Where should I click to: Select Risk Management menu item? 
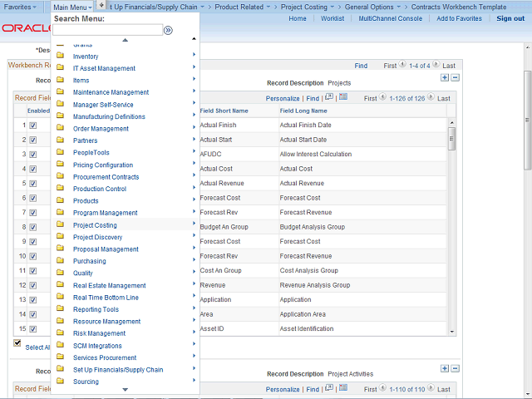[x=99, y=333]
